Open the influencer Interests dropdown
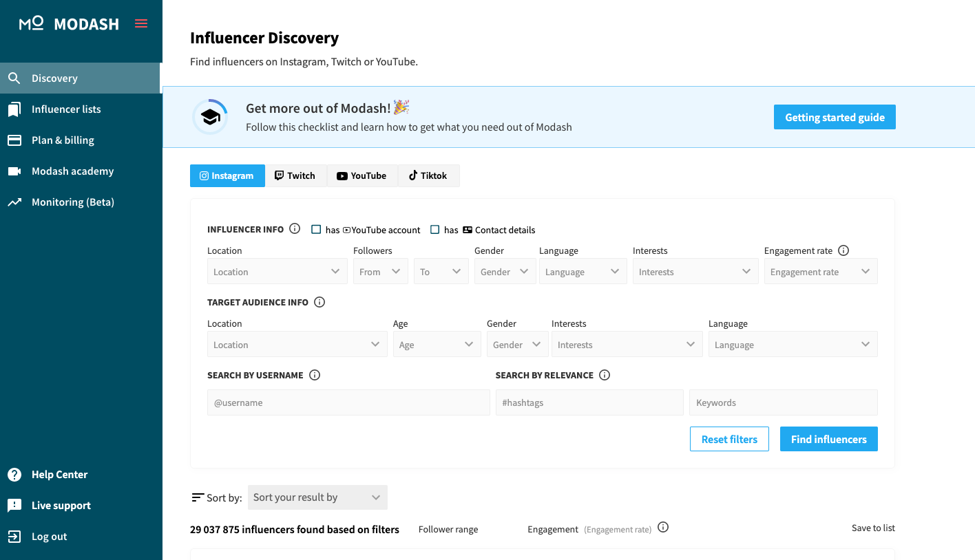975x560 pixels. (695, 272)
